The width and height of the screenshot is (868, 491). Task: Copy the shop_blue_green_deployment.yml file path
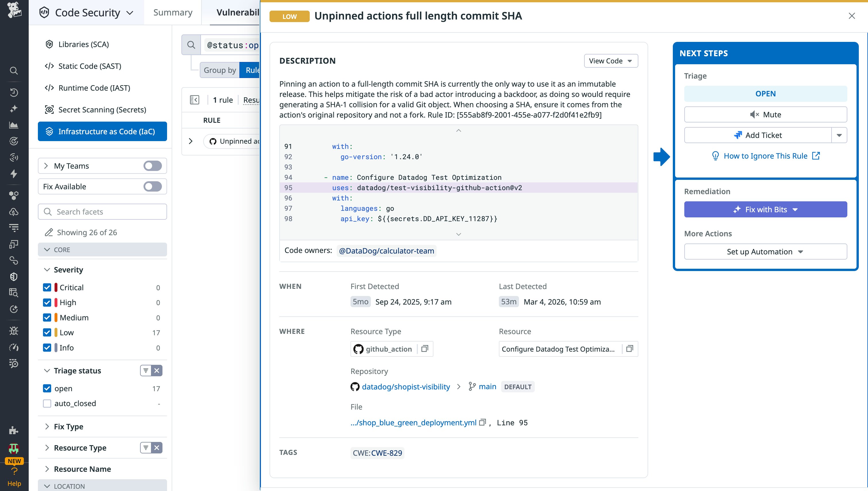point(483,422)
